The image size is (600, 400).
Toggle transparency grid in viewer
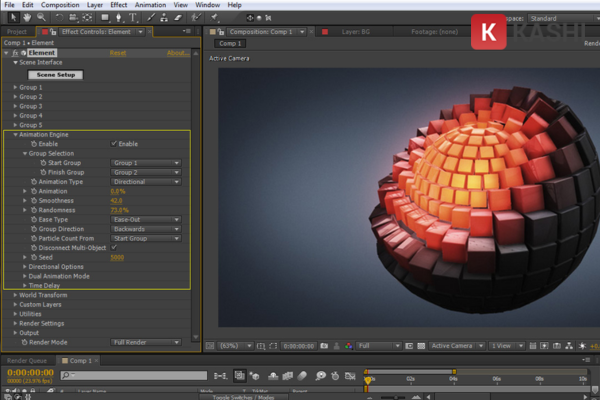(x=421, y=346)
